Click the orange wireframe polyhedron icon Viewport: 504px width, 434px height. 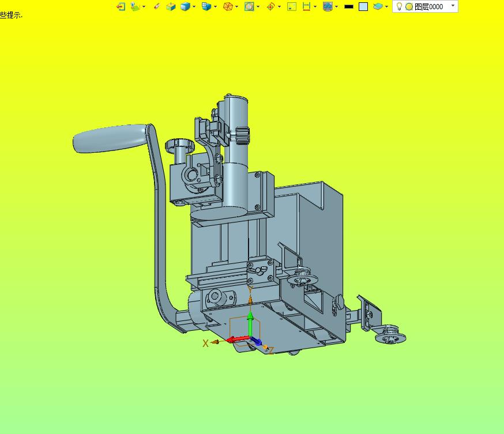[228, 6]
